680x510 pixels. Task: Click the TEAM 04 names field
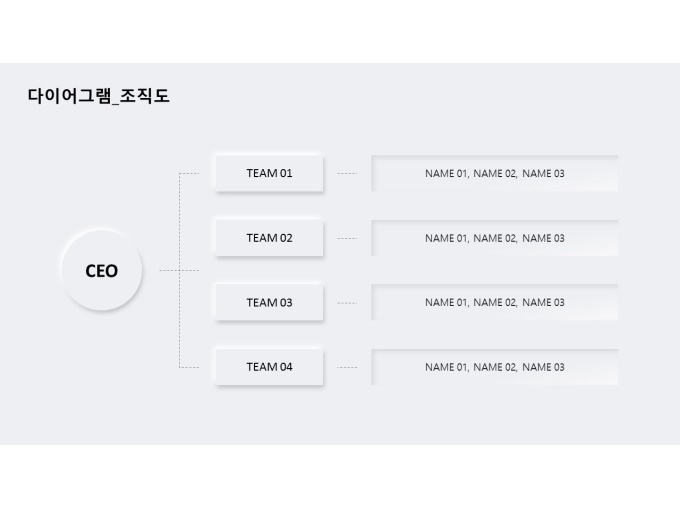tap(495, 367)
